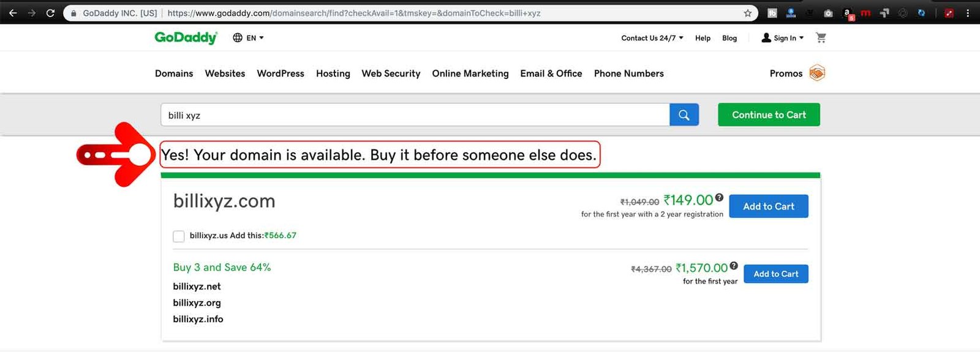Image resolution: width=980 pixels, height=352 pixels.
Task: Open the Websites menu
Action: (225, 73)
